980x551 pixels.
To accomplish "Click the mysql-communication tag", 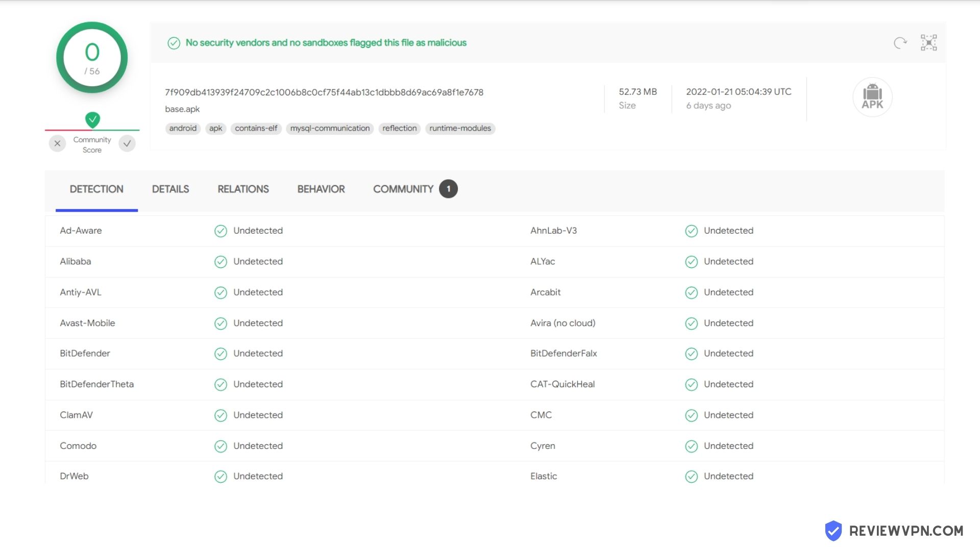I will click(330, 129).
